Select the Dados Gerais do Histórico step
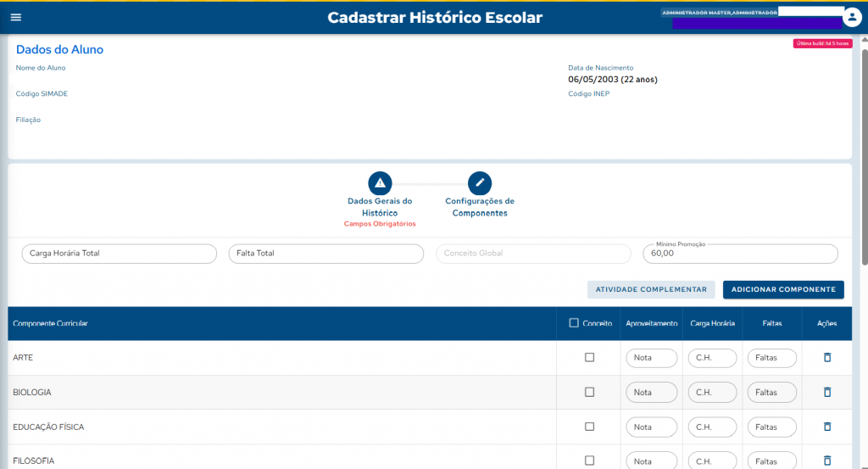Screen dimensions: 868x469 pyautogui.click(x=380, y=207)
